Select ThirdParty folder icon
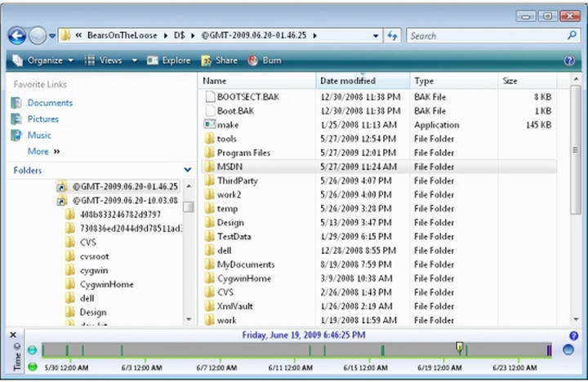Image resolution: width=588 pixels, height=382 pixels. click(x=210, y=180)
